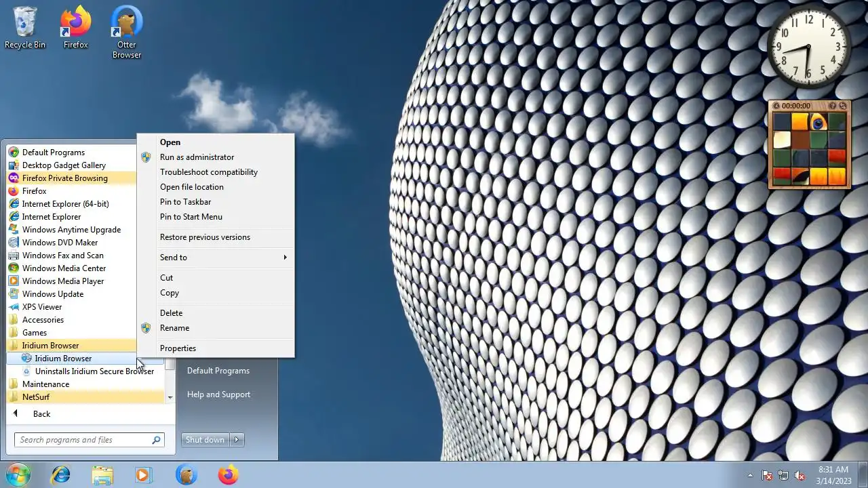The image size is (868, 488).
Task: Click the Windows Start orb
Action: click(x=18, y=474)
